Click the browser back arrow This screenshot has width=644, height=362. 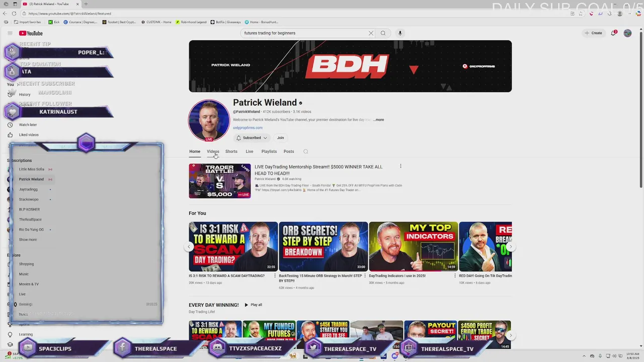tap(6, 14)
